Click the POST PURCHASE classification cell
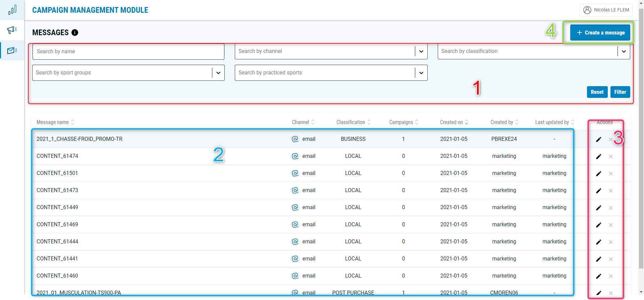 pos(353,293)
